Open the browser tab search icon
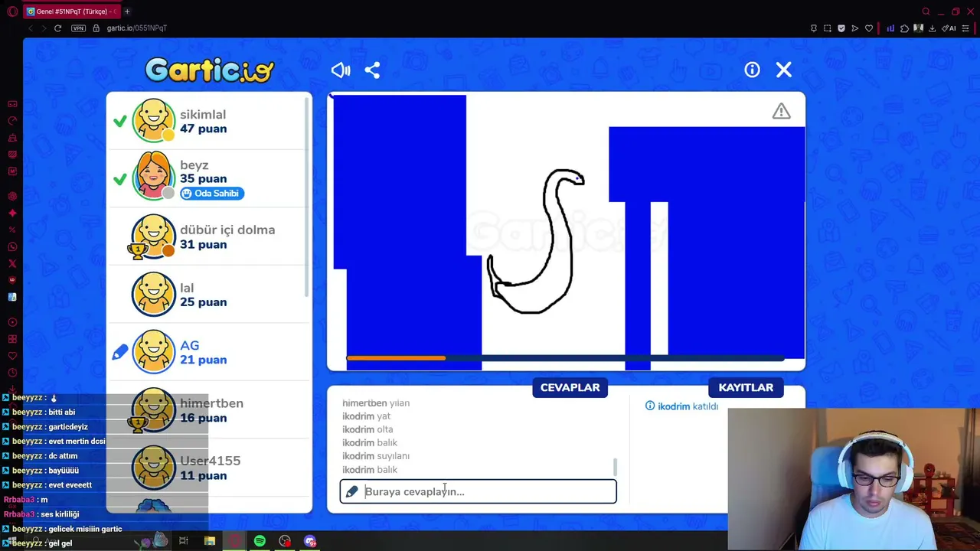The height and width of the screenshot is (551, 980). coord(926,11)
